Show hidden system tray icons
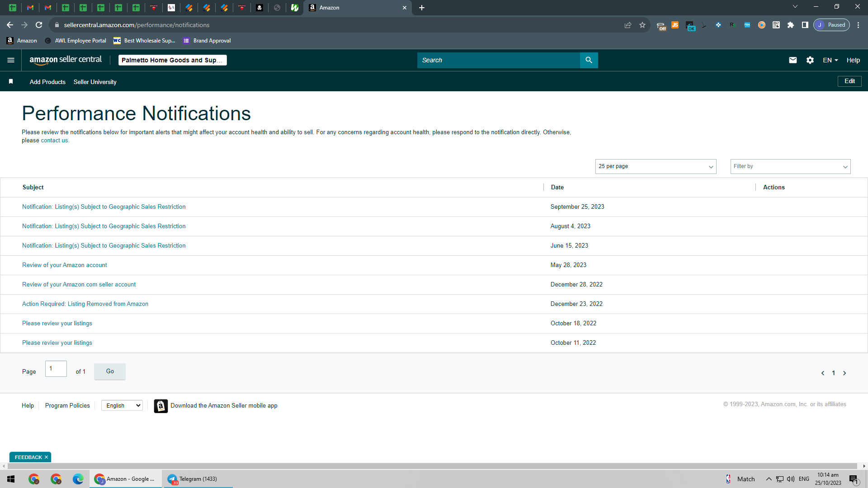This screenshot has width=868, height=488. pos(769,479)
